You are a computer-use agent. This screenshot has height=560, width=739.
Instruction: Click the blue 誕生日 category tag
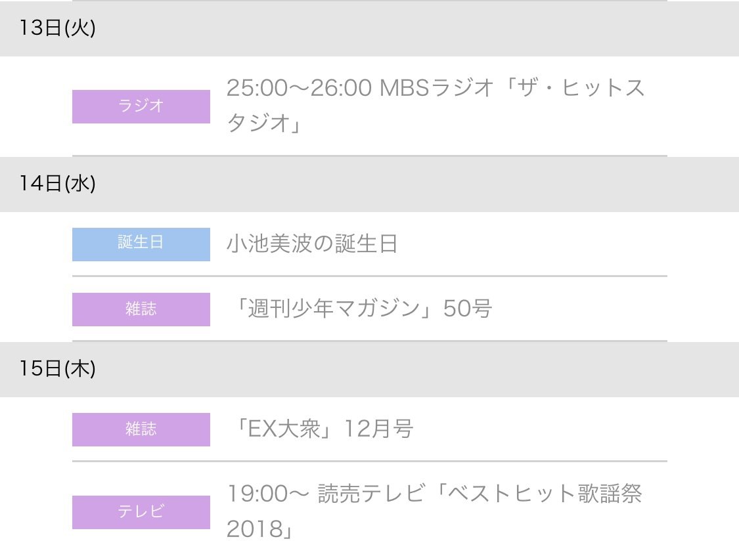pyautogui.click(x=141, y=244)
